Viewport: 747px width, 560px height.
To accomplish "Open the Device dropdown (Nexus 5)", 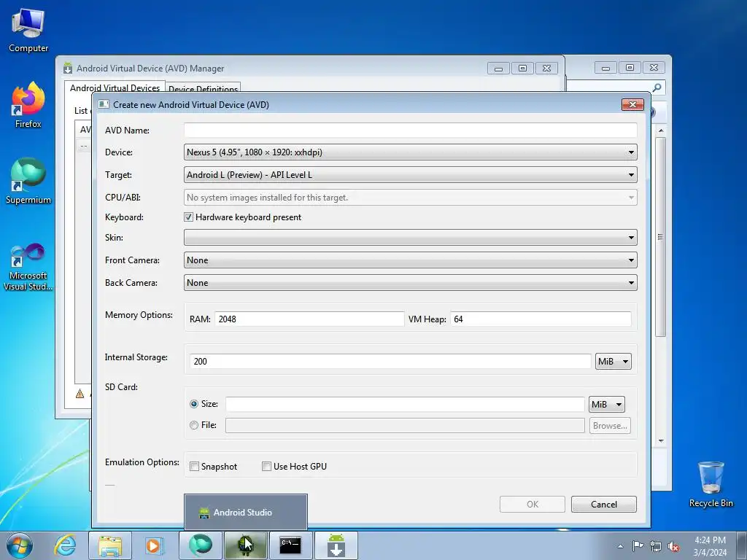I will pyautogui.click(x=410, y=152).
